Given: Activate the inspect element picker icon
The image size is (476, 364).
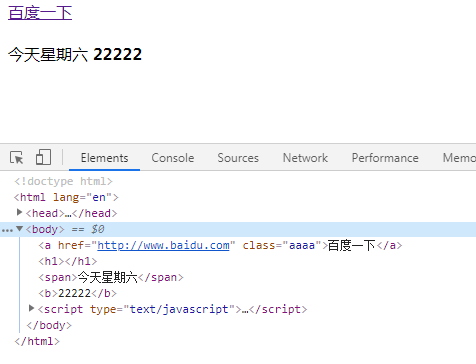Looking at the screenshot, I should click(x=17, y=157).
